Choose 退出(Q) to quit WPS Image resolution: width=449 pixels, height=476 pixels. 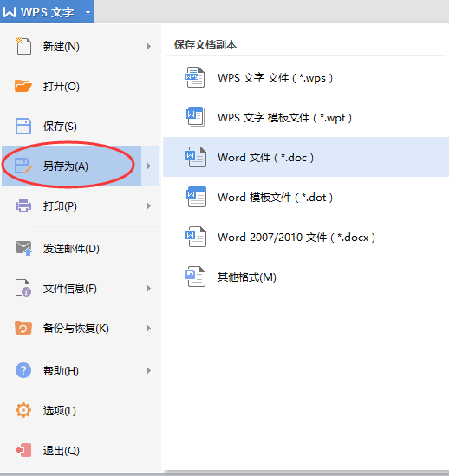pos(80,450)
